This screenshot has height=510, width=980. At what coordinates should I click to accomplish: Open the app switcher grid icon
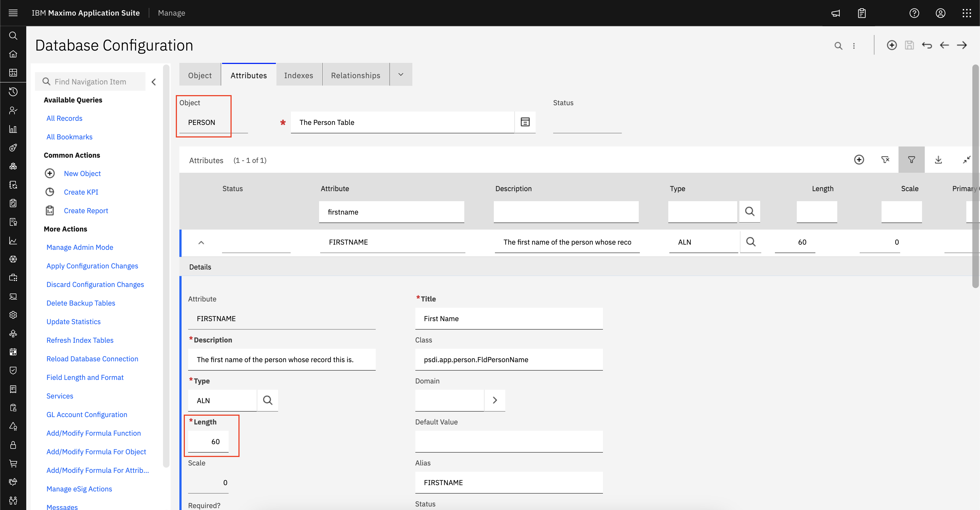point(967,13)
